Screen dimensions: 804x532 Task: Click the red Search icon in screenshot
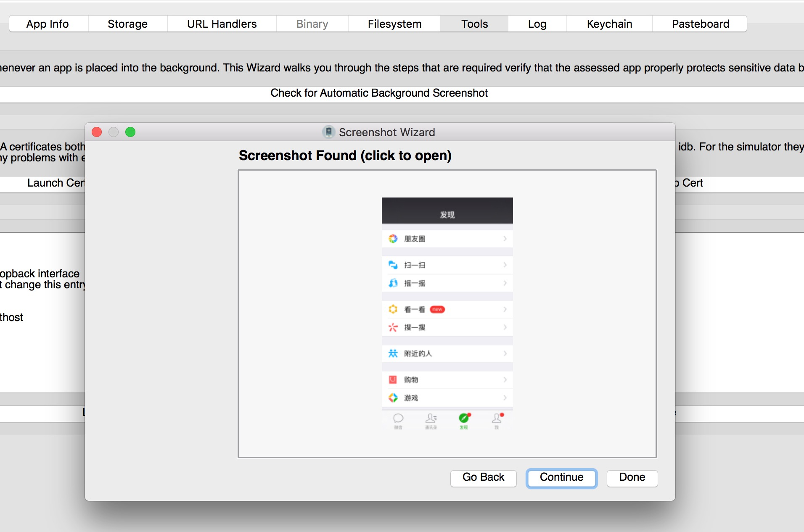[393, 327]
